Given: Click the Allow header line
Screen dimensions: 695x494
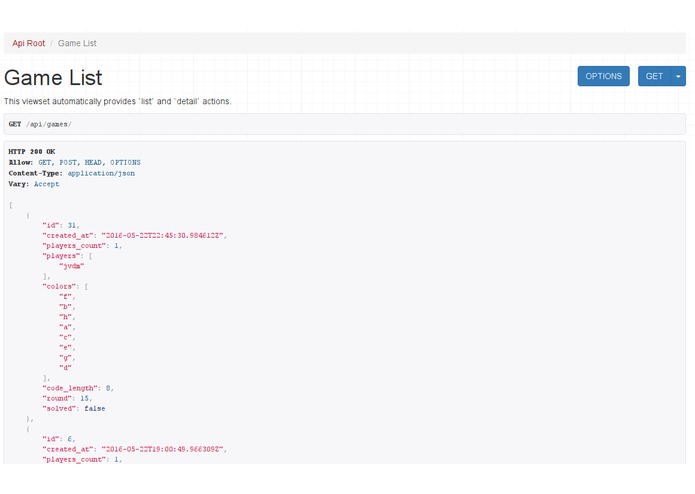Looking at the screenshot, I should [74, 163].
